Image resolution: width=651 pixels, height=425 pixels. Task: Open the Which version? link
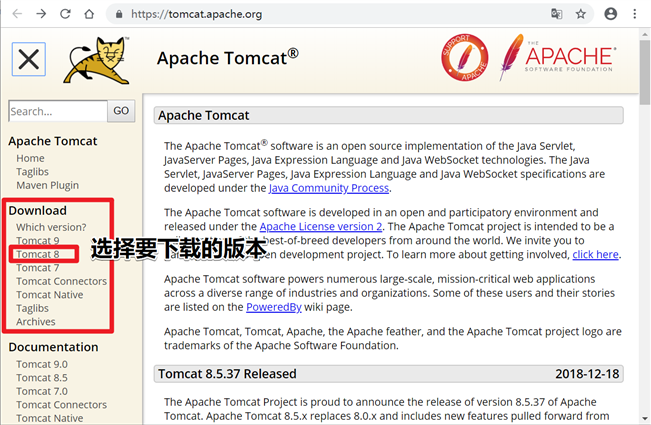point(51,227)
